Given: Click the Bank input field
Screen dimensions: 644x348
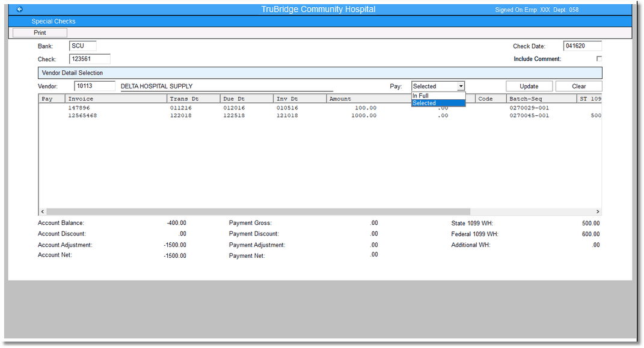Looking at the screenshot, I should pos(82,46).
